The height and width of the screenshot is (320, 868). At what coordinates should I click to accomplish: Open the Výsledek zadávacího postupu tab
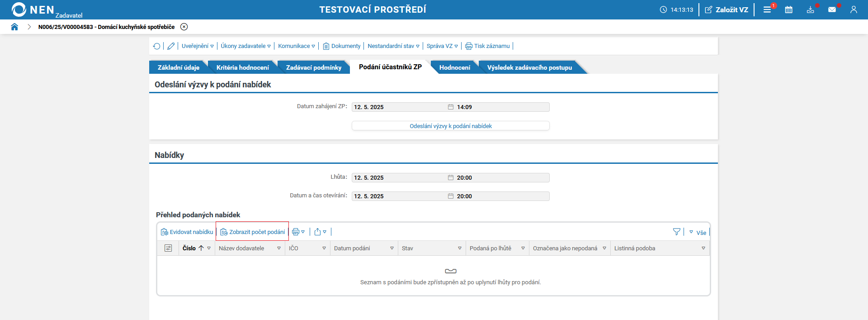pos(529,67)
